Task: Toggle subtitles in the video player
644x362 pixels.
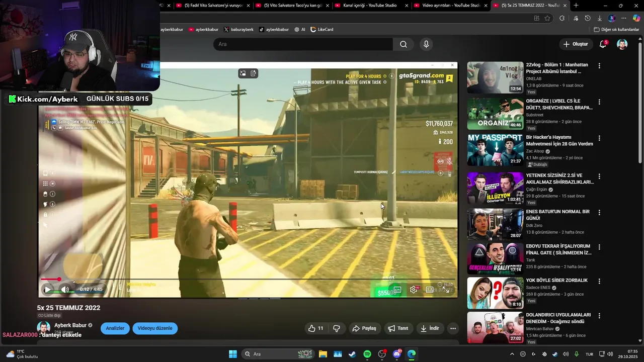Action: (x=397, y=290)
